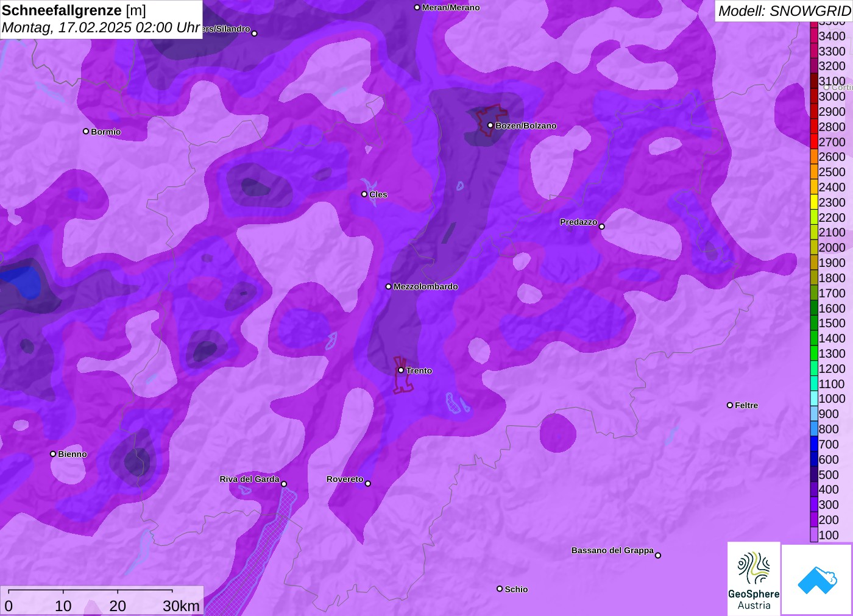This screenshot has width=853, height=616.
Task: Click the Bozen/Bolzano city marker
Action: [490, 126]
